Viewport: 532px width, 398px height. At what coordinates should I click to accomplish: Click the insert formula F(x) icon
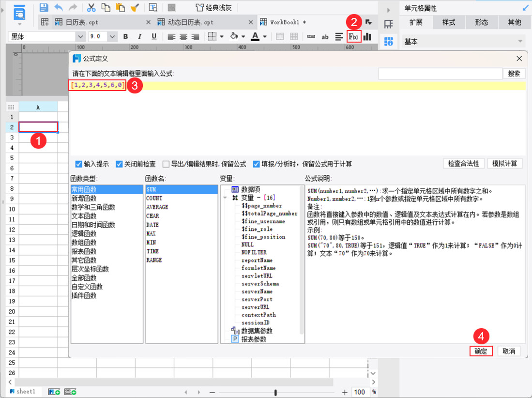tap(353, 37)
